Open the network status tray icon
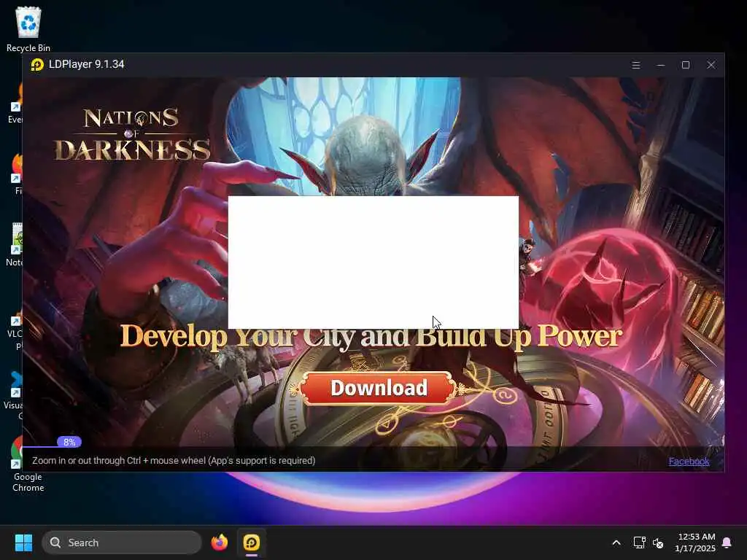747x560 pixels. 639,542
